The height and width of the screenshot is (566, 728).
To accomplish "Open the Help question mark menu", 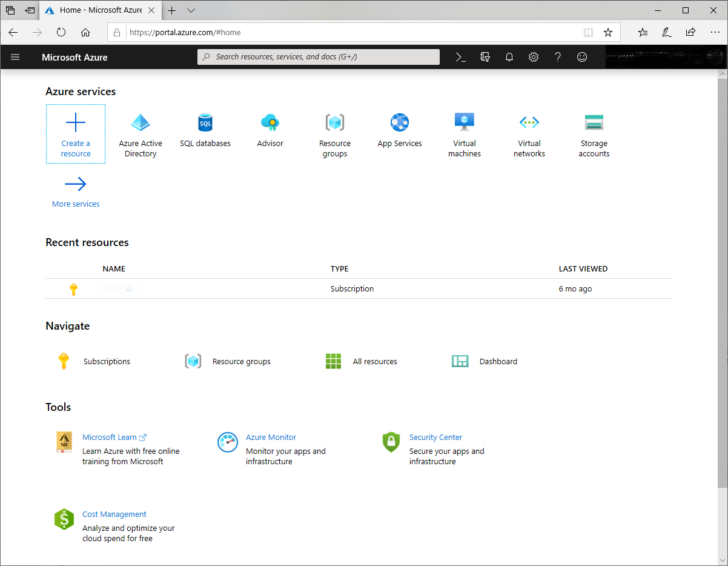I will pyautogui.click(x=558, y=57).
